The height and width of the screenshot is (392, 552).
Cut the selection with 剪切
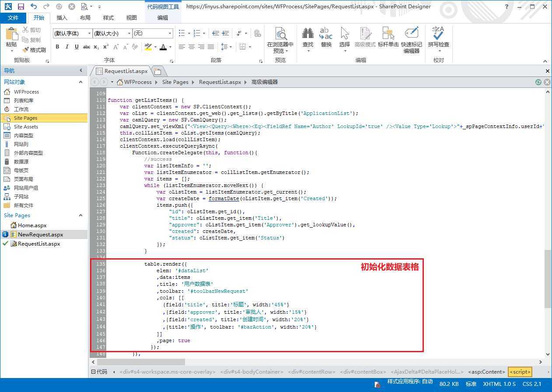point(32,30)
